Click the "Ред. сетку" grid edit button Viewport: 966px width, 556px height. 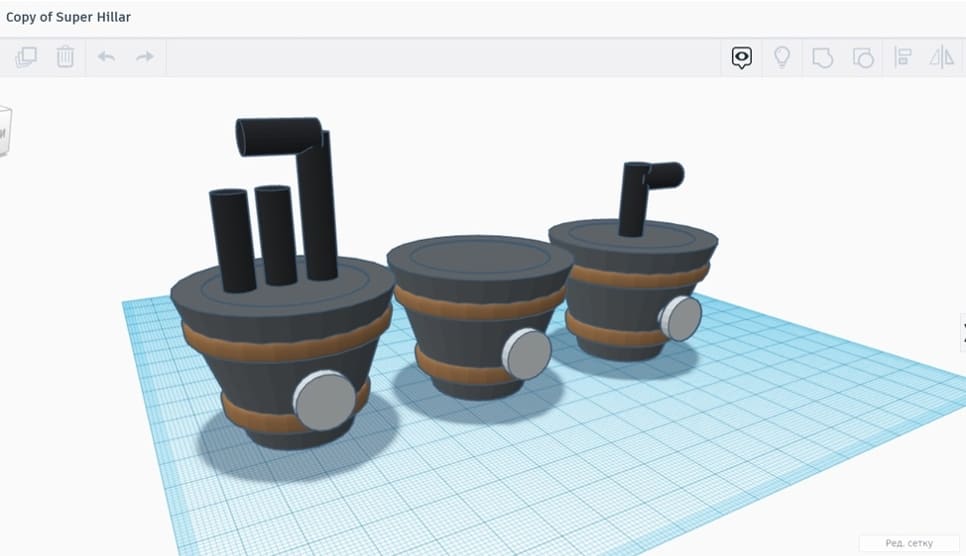908,543
